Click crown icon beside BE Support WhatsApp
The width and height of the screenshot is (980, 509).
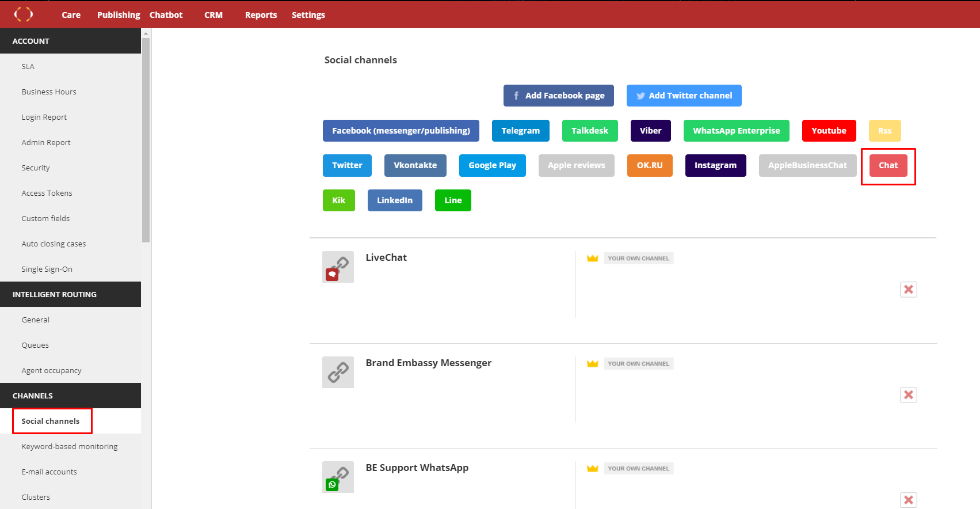pos(593,468)
